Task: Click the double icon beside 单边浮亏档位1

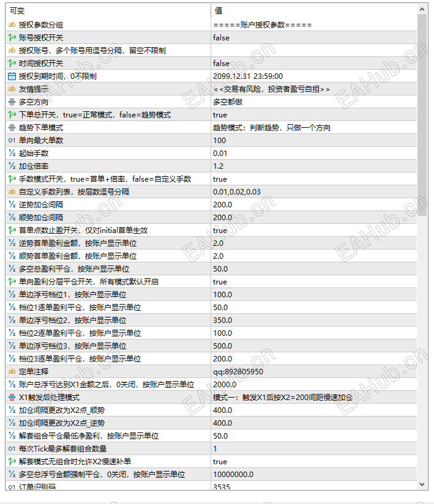Action: 12,294
